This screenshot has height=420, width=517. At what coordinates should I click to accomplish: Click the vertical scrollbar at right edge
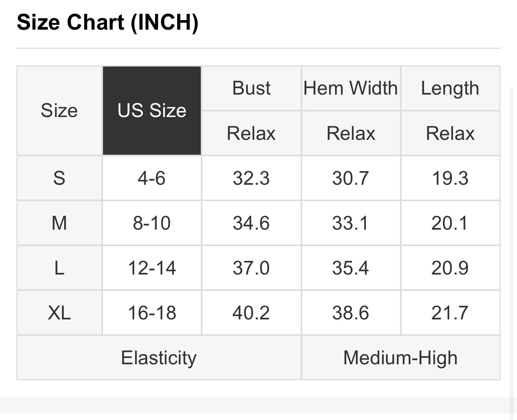pyautogui.click(x=511, y=240)
